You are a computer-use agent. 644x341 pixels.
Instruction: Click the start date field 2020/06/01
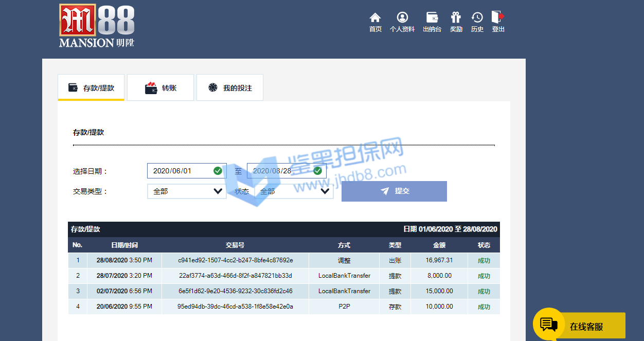(x=180, y=171)
